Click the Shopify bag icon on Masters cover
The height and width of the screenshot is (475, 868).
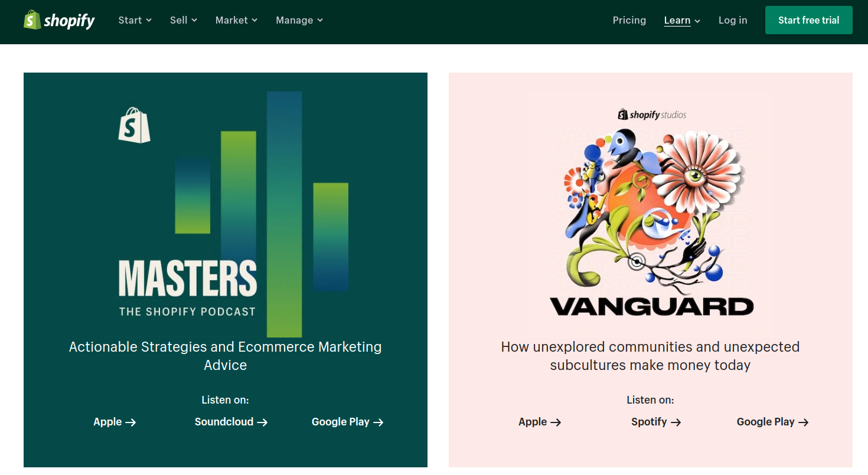[x=134, y=125]
